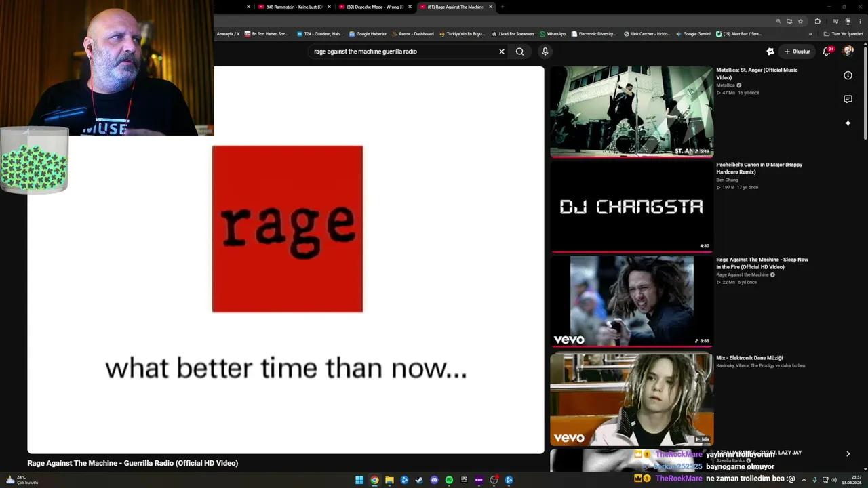The height and width of the screenshot is (488, 868).
Task: Open the info icon in right side panel
Action: coord(848,75)
